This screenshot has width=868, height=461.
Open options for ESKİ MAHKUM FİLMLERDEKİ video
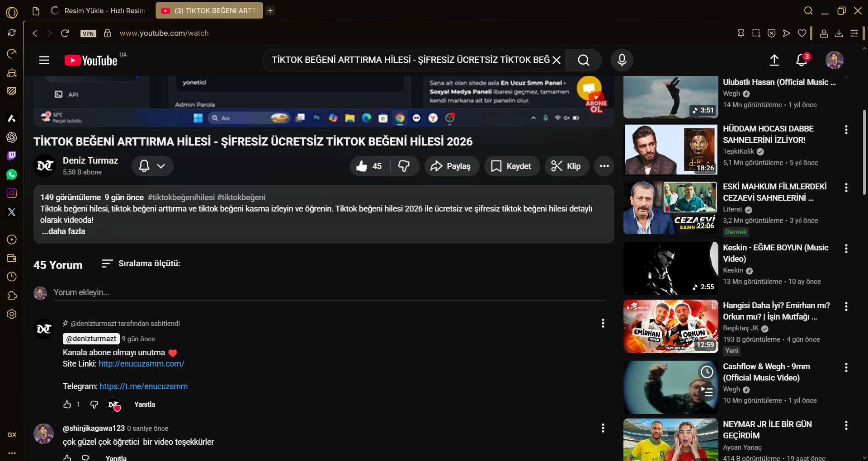click(846, 188)
